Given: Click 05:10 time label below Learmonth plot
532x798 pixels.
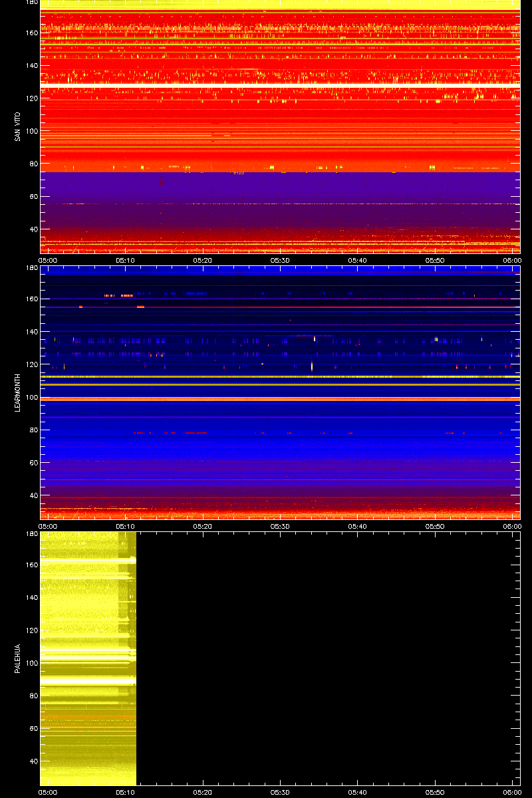Looking at the screenshot, I should pos(126,526).
